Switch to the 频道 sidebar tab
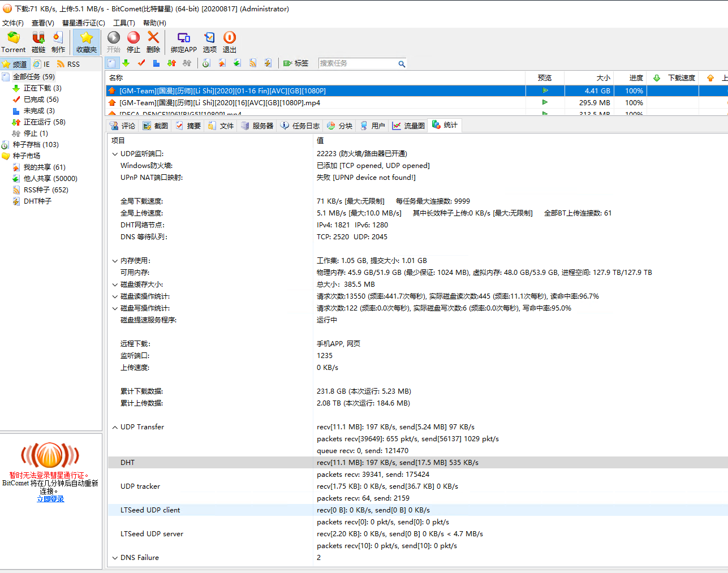The height and width of the screenshot is (573, 728). pyautogui.click(x=15, y=64)
